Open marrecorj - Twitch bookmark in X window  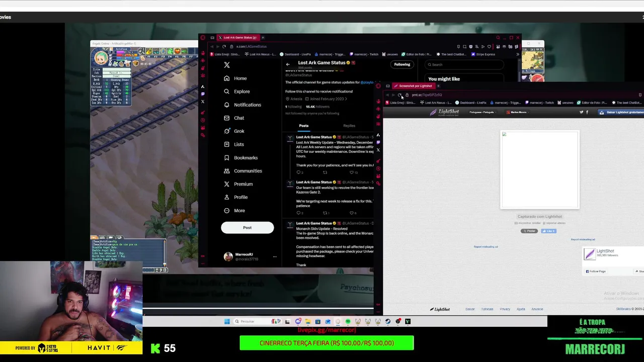pos(364,54)
